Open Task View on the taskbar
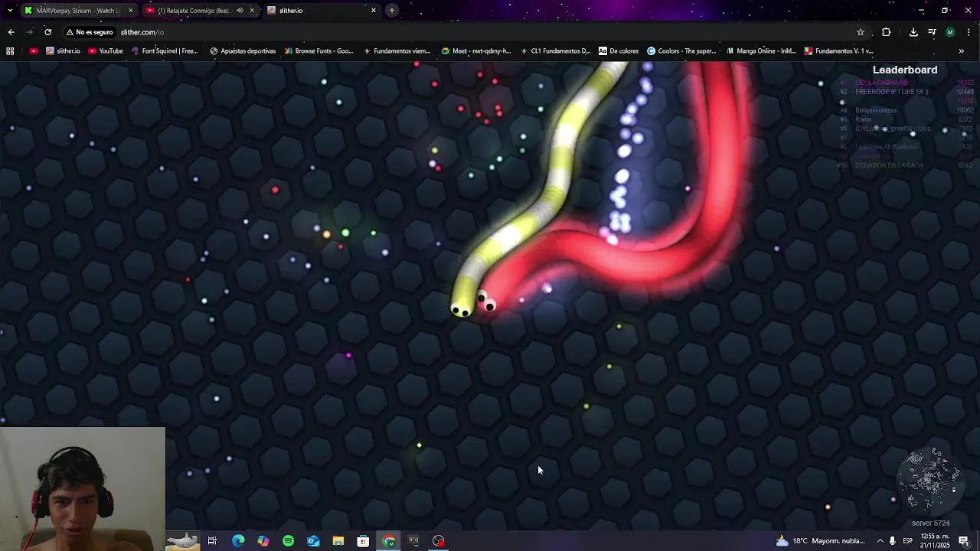The image size is (980, 551). 212,541
